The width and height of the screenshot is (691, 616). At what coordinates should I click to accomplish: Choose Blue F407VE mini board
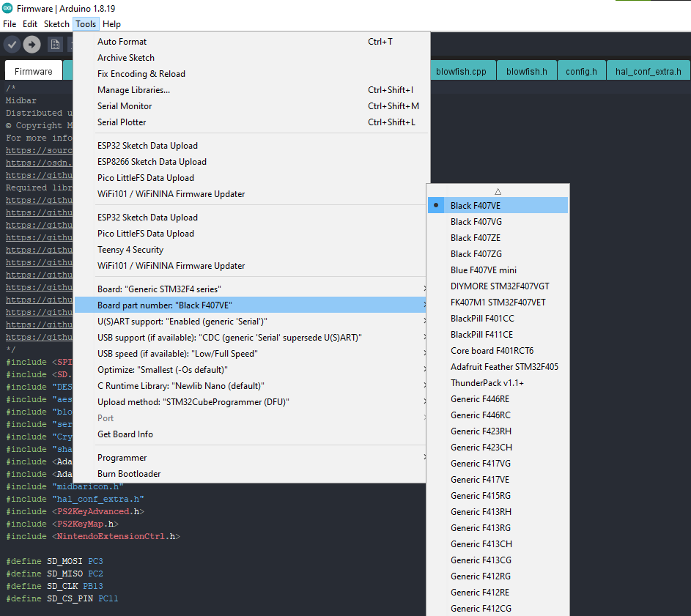coord(498,270)
